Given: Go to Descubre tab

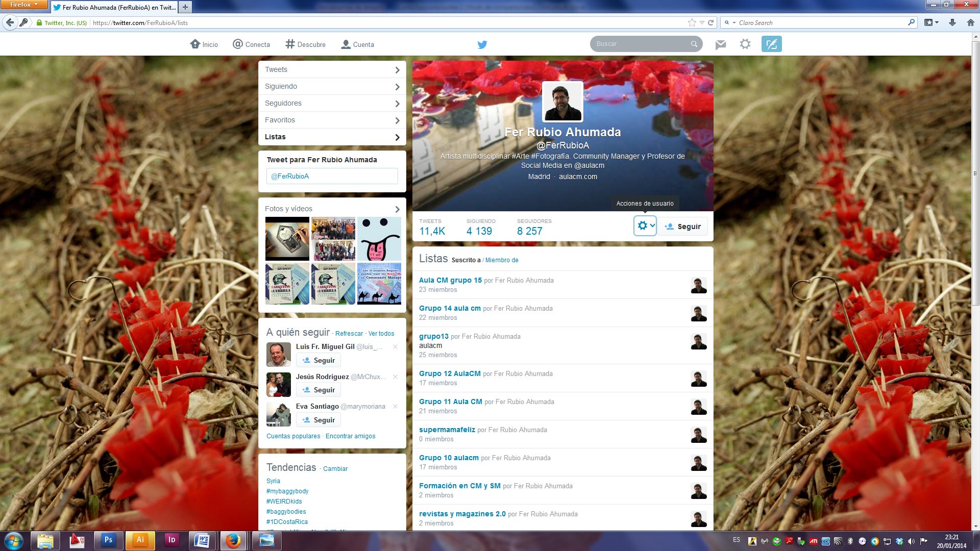Looking at the screenshot, I should (305, 44).
